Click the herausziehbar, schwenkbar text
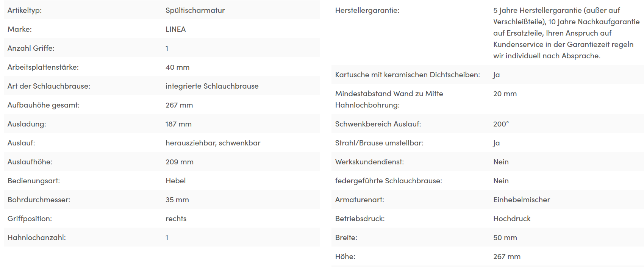Screen dimensions: 644x267 coord(213,143)
